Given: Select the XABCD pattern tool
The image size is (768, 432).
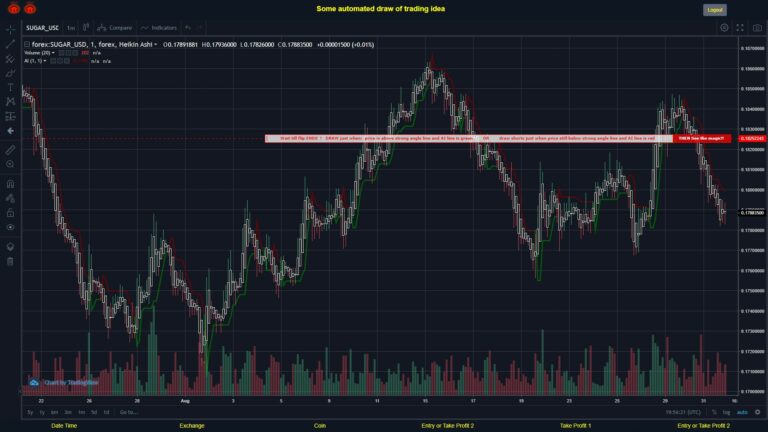Looking at the screenshot, I should coord(10,101).
